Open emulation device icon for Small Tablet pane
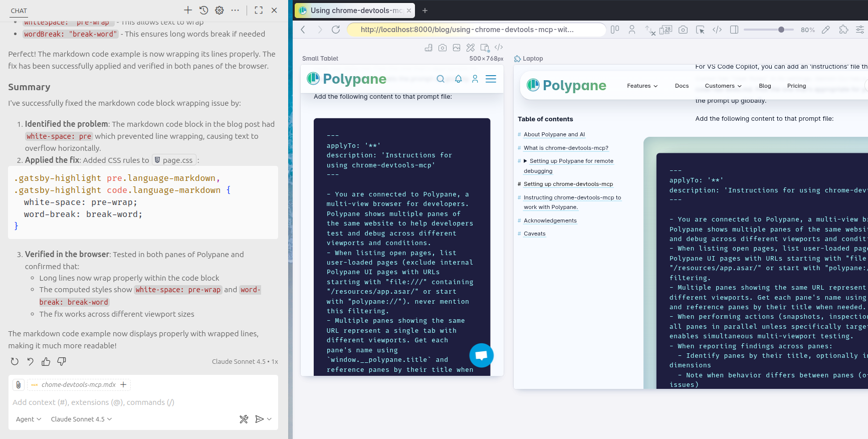 coord(485,48)
